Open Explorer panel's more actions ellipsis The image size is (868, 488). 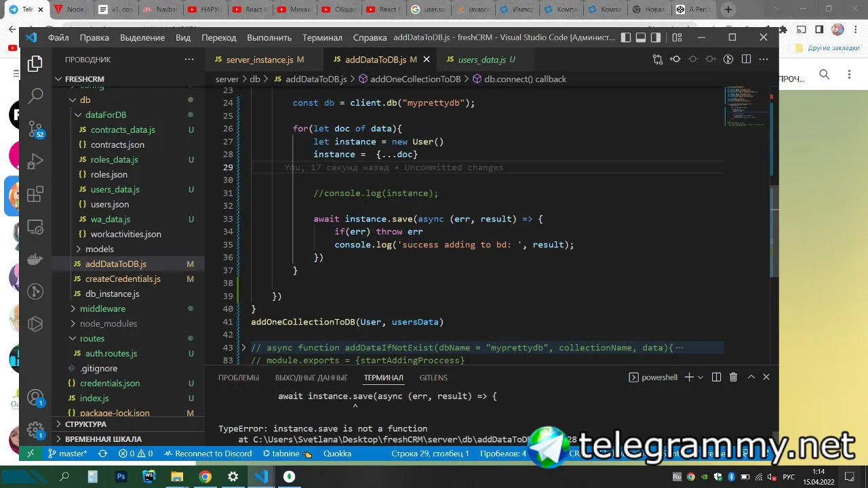189,60
